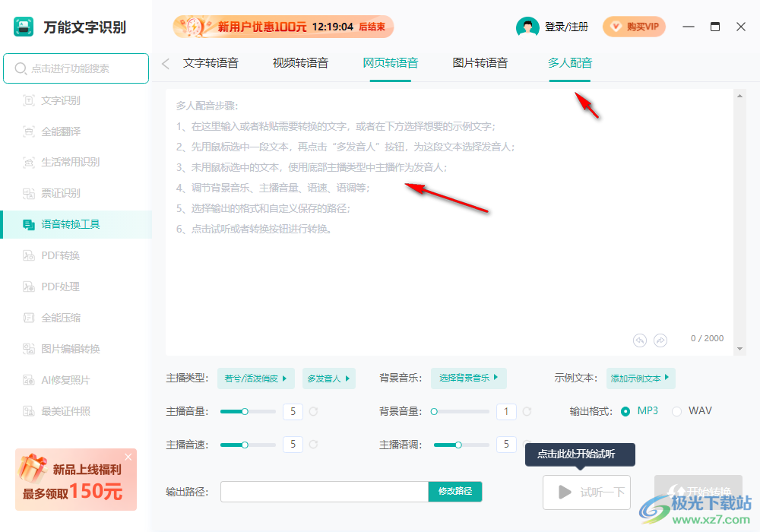
Task: Open the 添加示例文本 dropdown
Action: [x=640, y=378]
